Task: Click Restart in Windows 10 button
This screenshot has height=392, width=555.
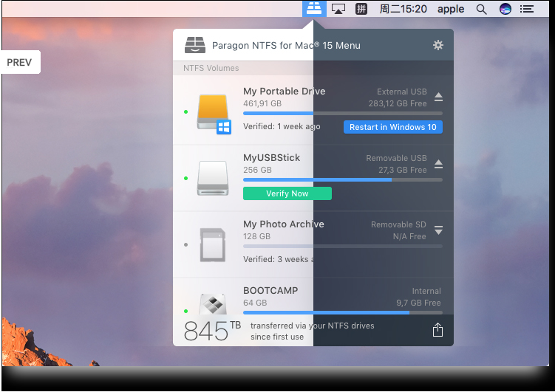Action: click(x=393, y=127)
